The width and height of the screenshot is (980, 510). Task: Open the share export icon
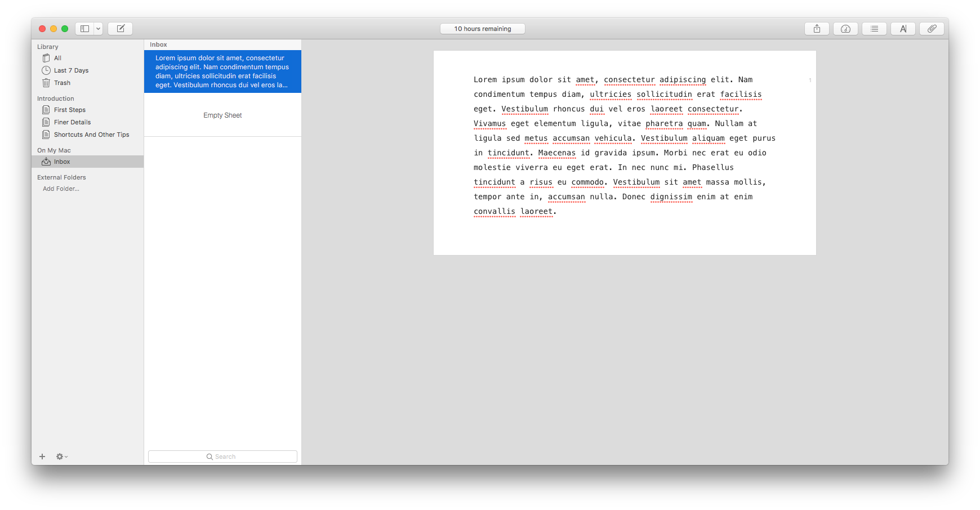pyautogui.click(x=817, y=29)
